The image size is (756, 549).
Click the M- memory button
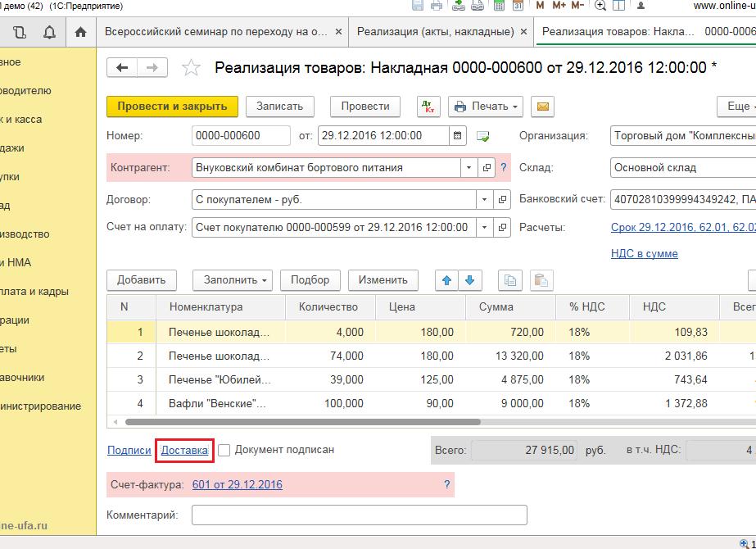tap(577, 5)
